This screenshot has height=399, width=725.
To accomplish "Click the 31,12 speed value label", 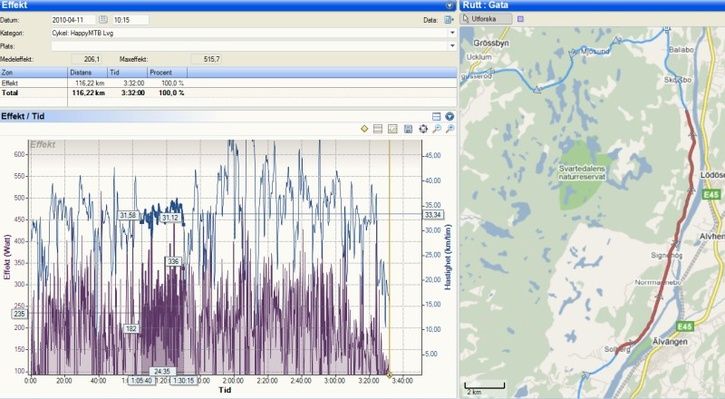I will (x=170, y=218).
